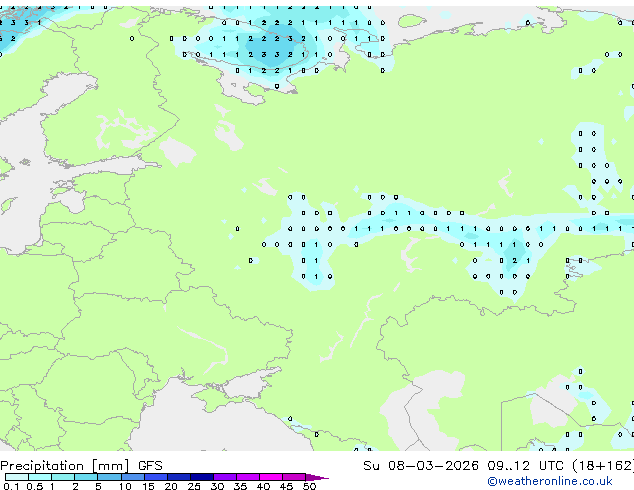This screenshot has height=490, width=634.
Task: Click the "40" legend scale label
Action: (263, 486)
